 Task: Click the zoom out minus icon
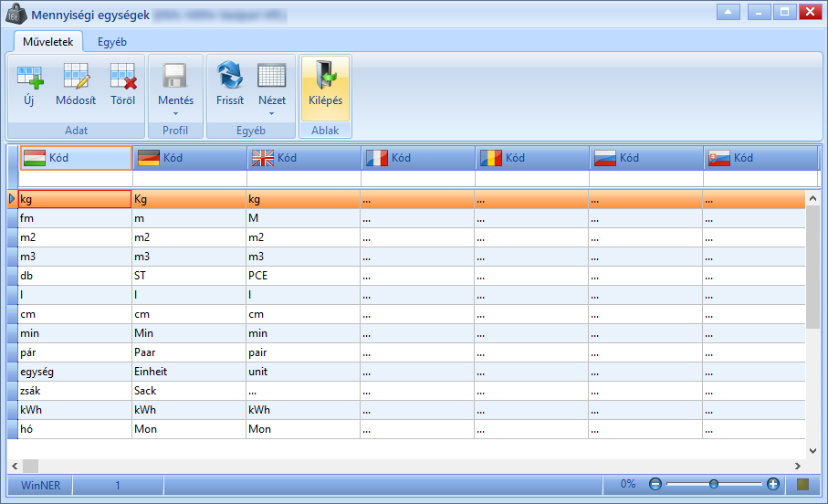[655, 484]
